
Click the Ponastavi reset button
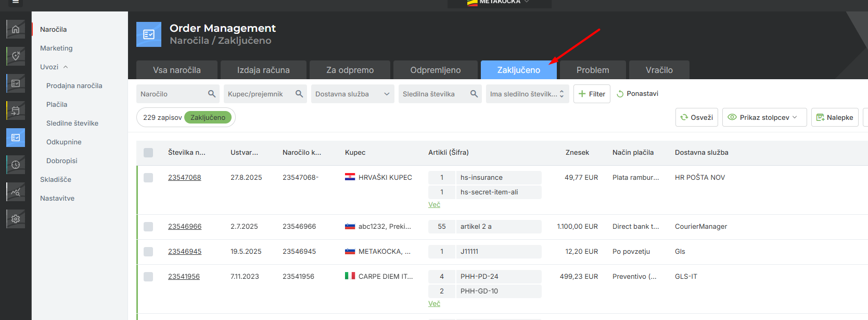[637, 94]
